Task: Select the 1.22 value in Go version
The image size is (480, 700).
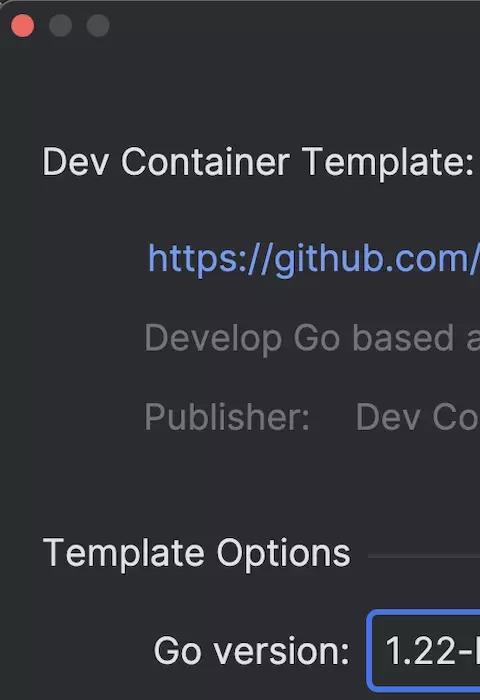Action: pyautogui.click(x=431, y=651)
